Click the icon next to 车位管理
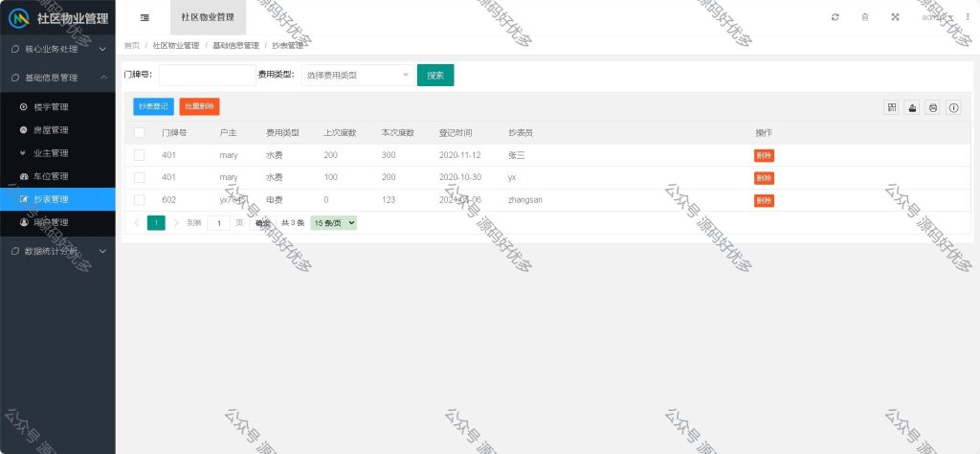 24,176
